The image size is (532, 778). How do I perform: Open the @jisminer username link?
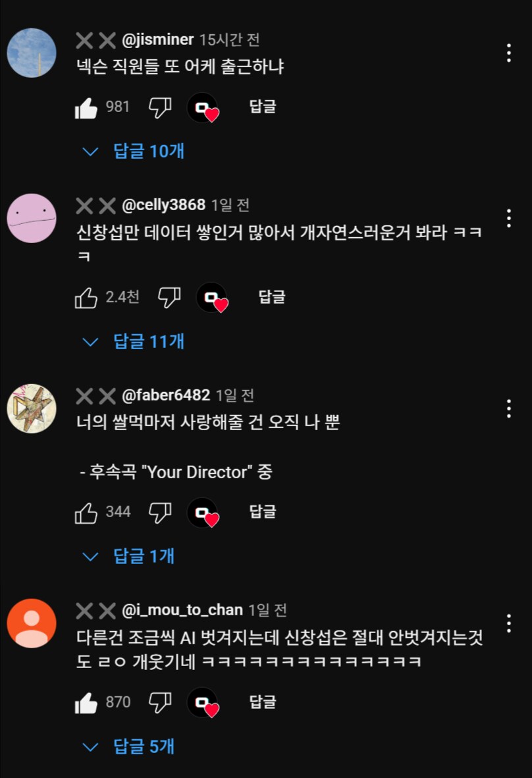click(157, 40)
